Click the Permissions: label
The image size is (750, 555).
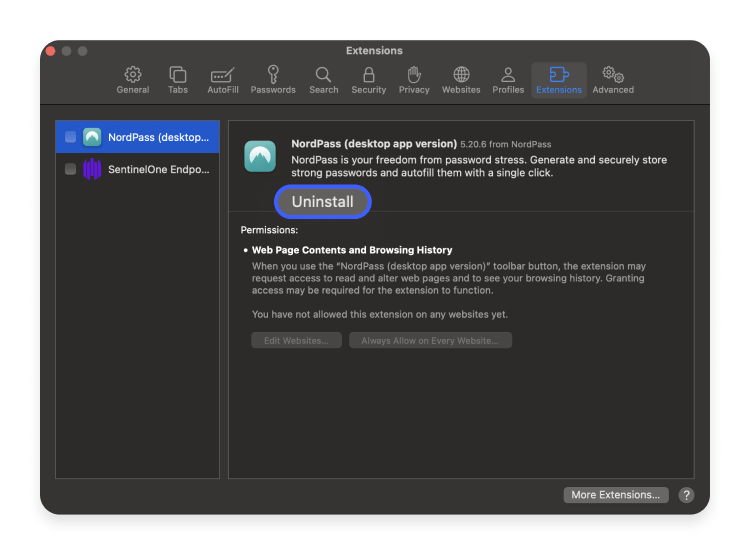[x=269, y=230]
